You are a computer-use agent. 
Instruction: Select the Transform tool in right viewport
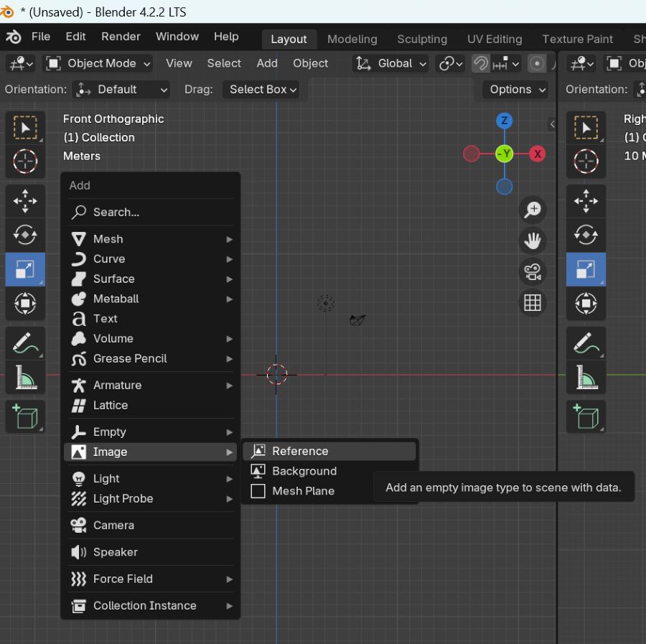tap(586, 303)
